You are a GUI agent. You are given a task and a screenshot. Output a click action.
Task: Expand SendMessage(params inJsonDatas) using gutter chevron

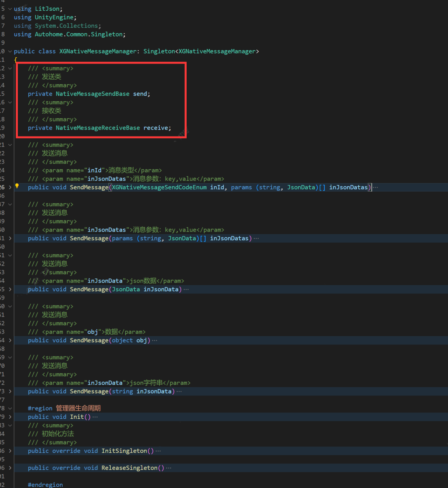[10, 238]
